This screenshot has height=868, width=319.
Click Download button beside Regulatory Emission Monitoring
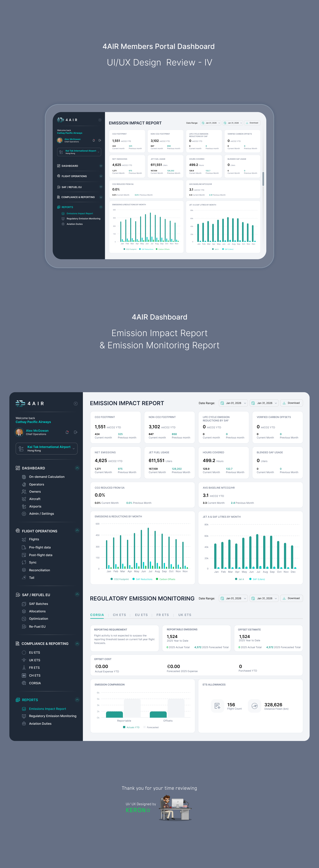pos(291,598)
